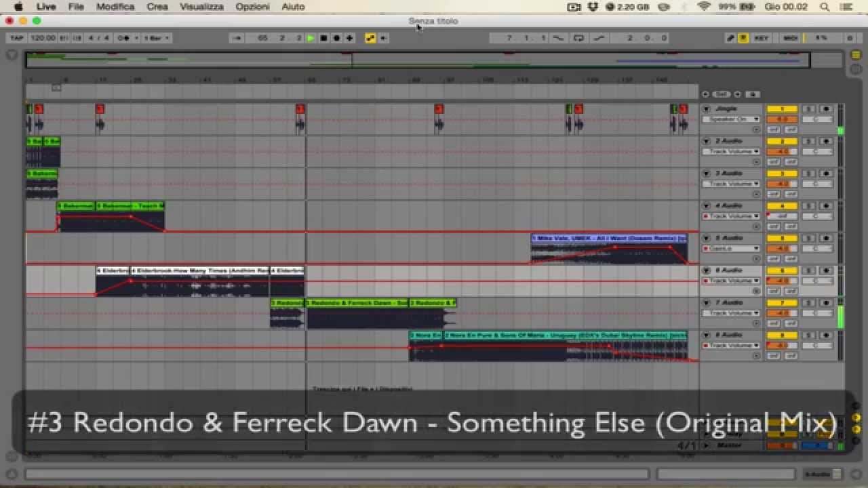Open the File menu

[76, 6]
